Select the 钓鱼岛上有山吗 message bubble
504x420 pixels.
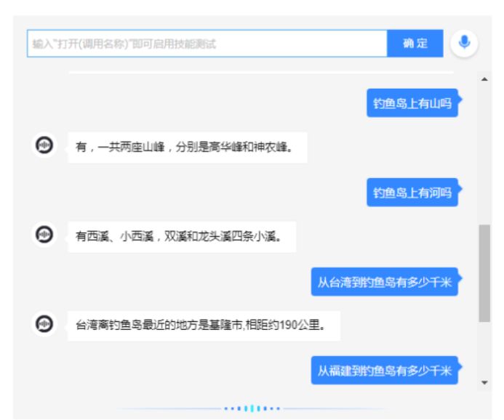[x=412, y=103]
